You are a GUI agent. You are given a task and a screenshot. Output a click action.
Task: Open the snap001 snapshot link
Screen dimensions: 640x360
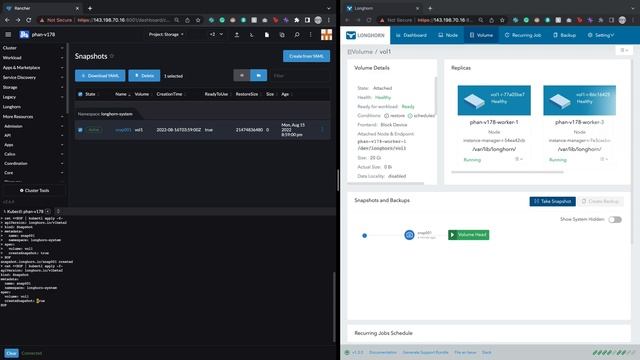(x=123, y=130)
